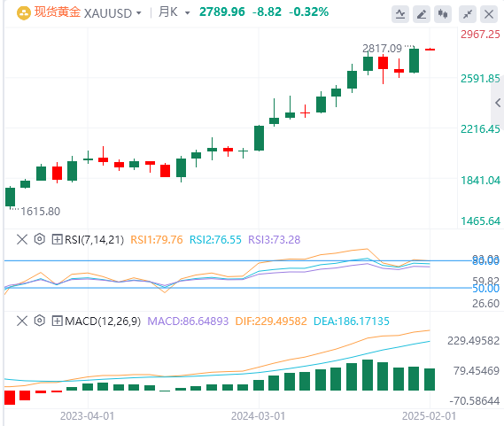Select the drawing pencil tool
The width and height of the screenshot is (504, 426).
(x=422, y=14)
